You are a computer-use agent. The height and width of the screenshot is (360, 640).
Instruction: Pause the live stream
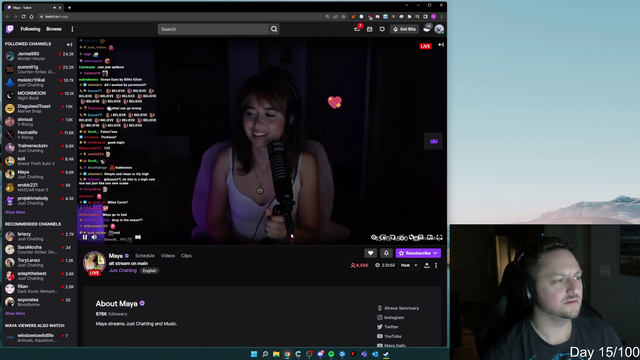pyautogui.click(x=85, y=237)
